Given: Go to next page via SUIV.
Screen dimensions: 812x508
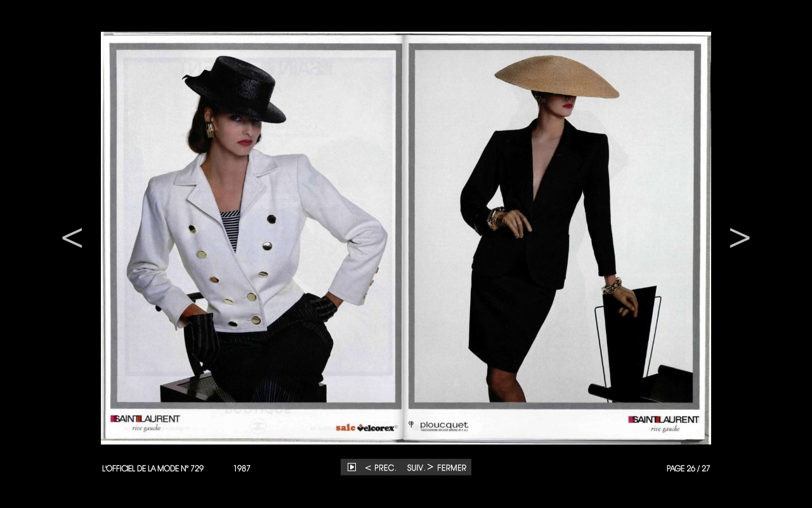Looking at the screenshot, I should (419, 468).
